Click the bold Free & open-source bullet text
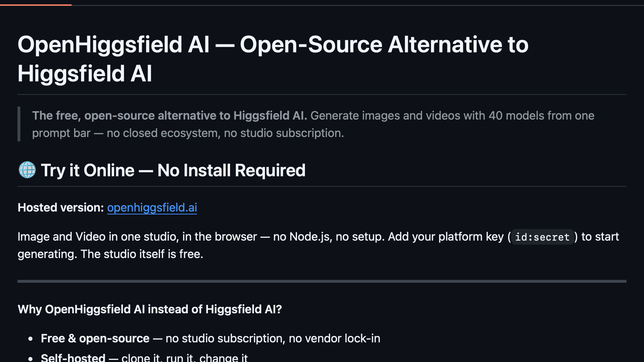This screenshot has width=644, height=362. (x=95, y=338)
